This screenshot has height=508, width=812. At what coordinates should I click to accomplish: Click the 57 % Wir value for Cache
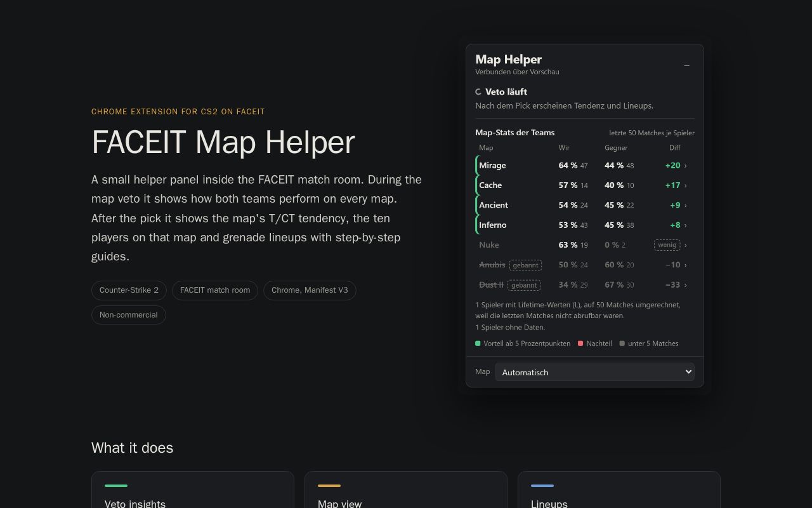[568, 185]
